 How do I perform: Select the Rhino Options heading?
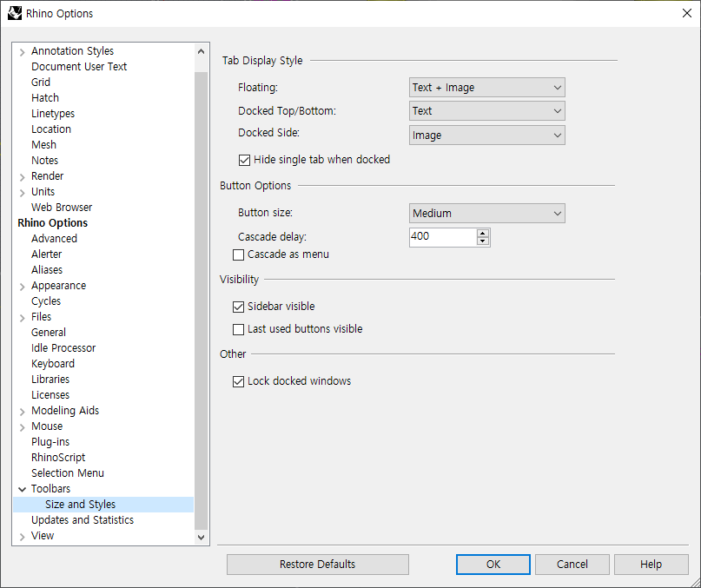(53, 223)
